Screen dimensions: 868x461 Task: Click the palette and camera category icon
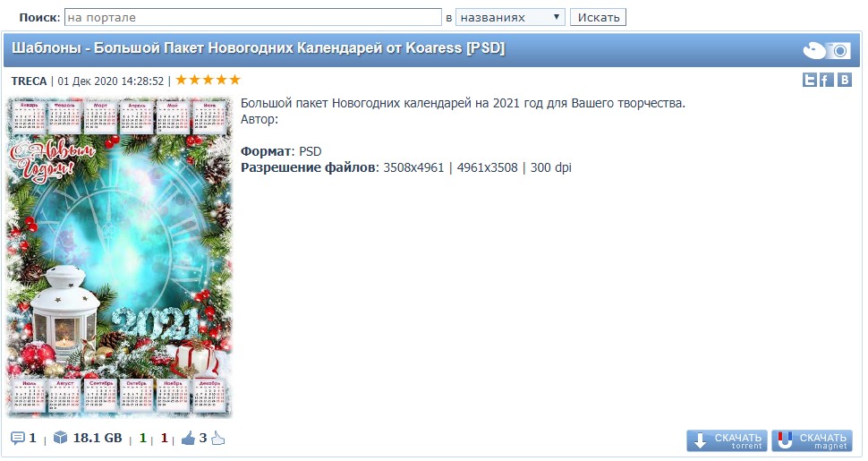click(x=827, y=50)
